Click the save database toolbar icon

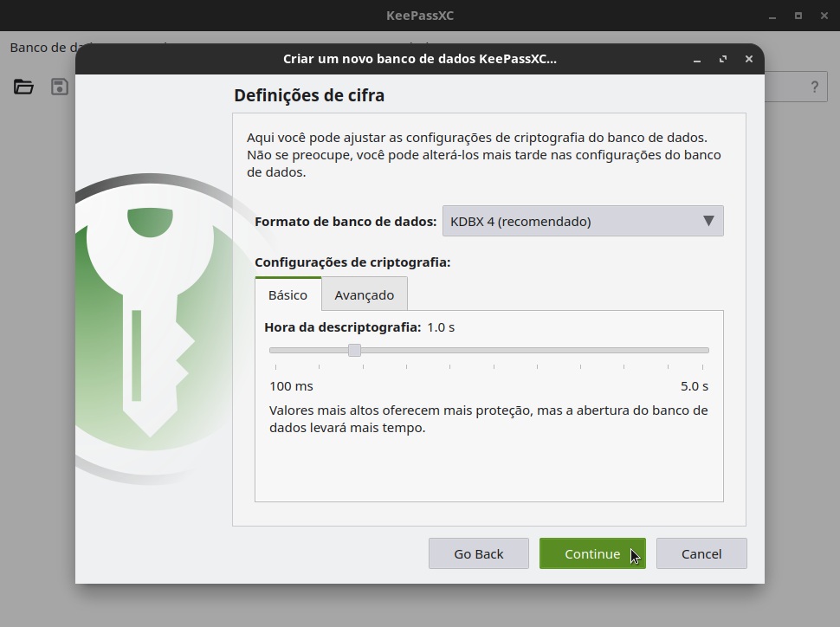point(60,87)
